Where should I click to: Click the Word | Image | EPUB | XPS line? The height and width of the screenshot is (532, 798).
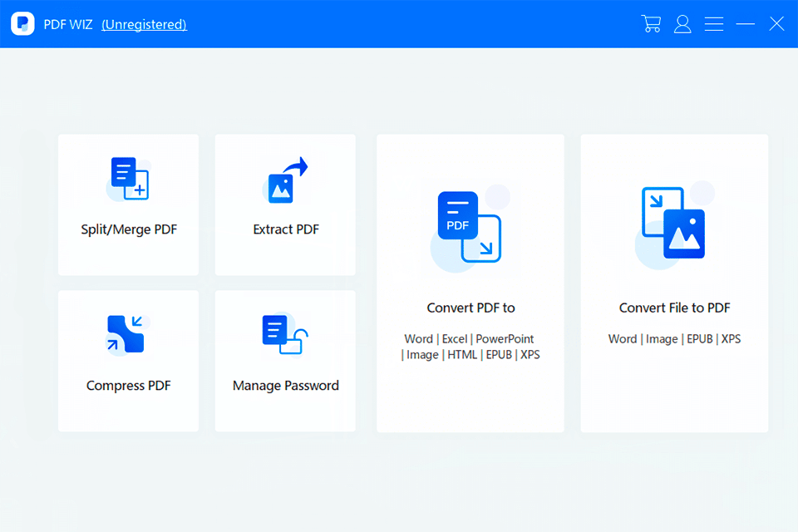click(x=674, y=339)
